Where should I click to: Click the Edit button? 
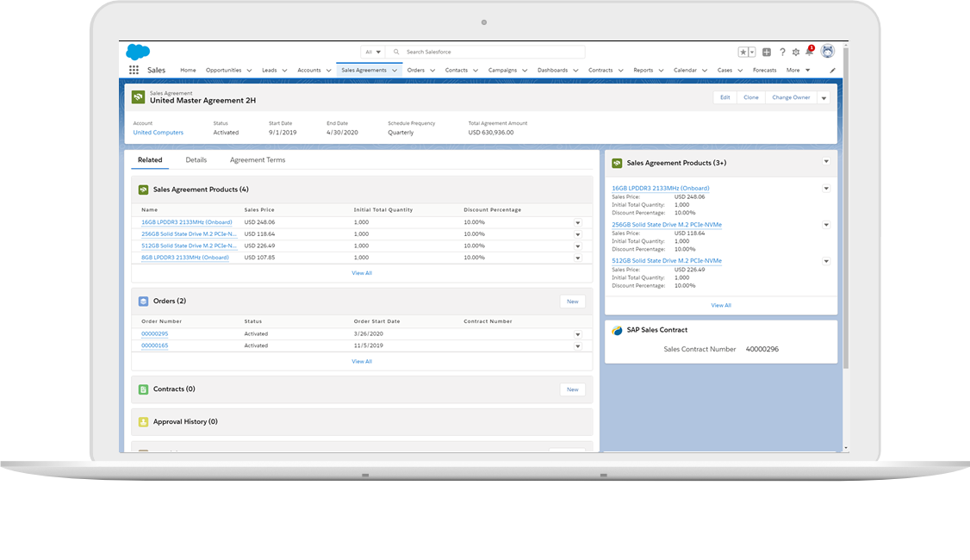pos(725,97)
